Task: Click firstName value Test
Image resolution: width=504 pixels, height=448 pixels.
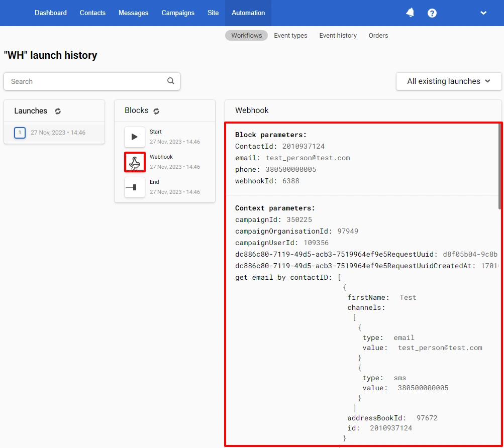Action: pyautogui.click(x=408, y=297)
